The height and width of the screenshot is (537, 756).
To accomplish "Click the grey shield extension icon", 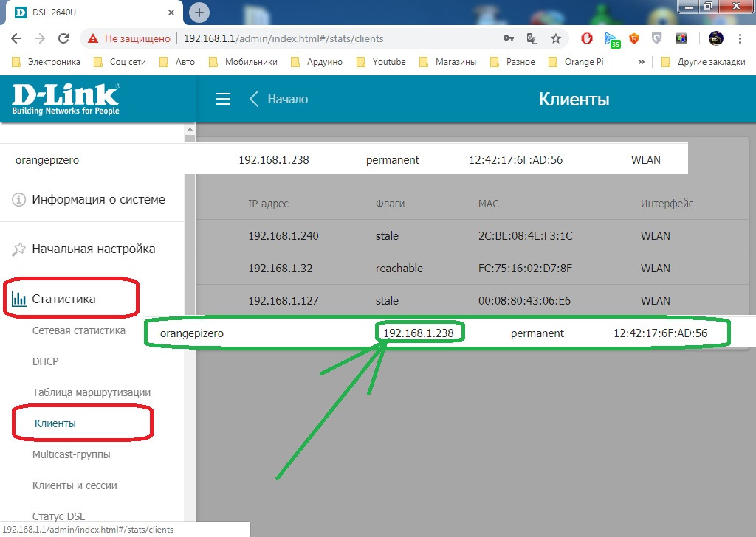I will coord(656,38).
